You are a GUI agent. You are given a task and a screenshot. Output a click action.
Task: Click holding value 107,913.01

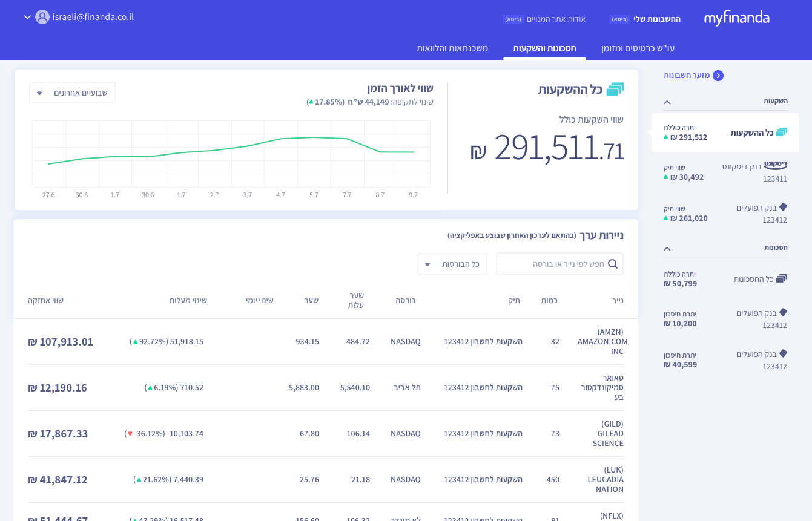[61, 342]
